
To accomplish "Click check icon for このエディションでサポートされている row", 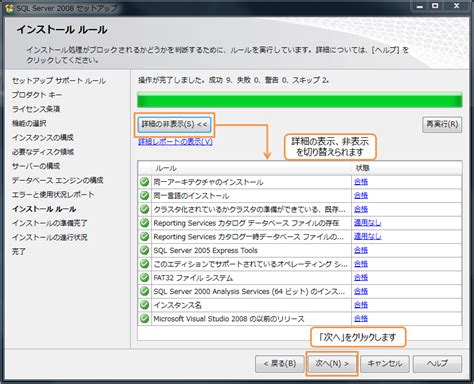I will [144, 264].
